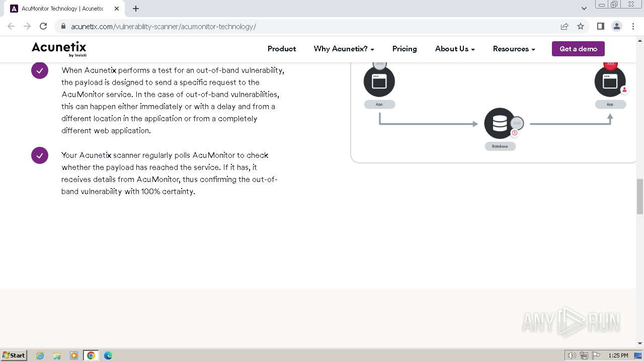644x362 pixels.
Task: Click the 1:25 PM system clock
Action: (618, 355)
